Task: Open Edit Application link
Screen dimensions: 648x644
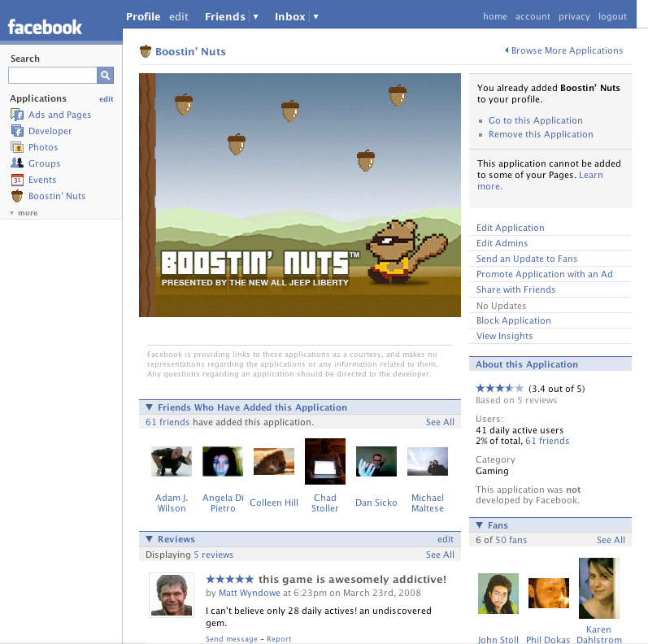Action: (x=510, y=228)
